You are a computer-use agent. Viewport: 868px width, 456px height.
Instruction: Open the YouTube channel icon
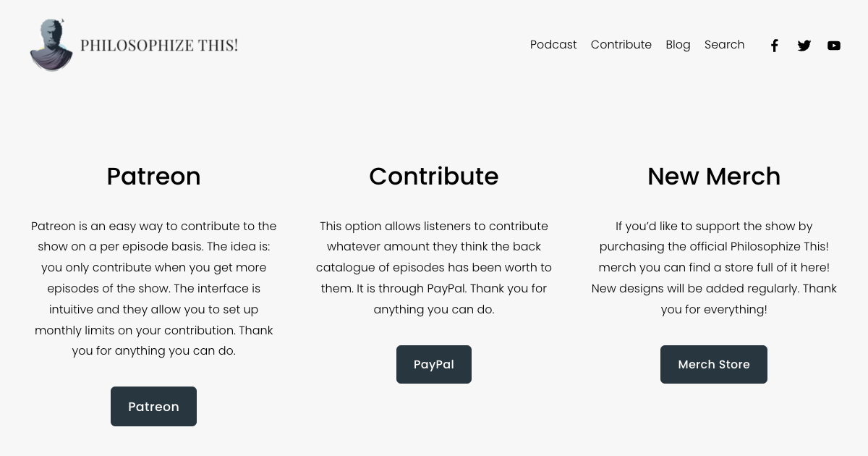834,46
